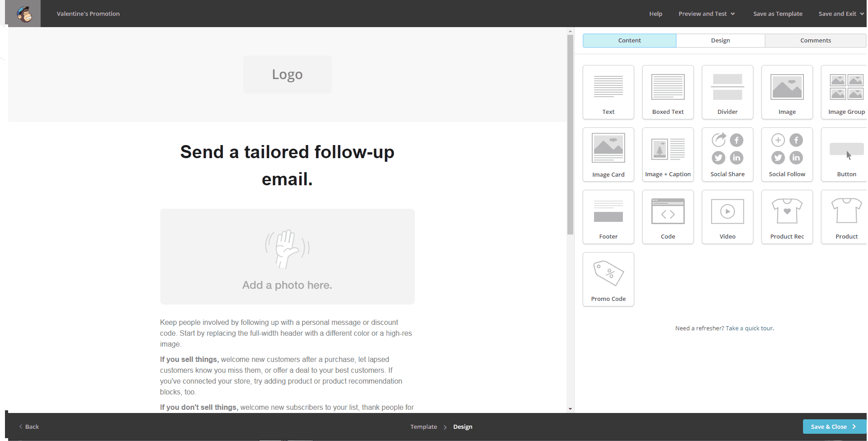Click the 'If you don't sell things' paragraph
Image resolution: width=868 pixels, height=441 pixels.
point(287,407)
